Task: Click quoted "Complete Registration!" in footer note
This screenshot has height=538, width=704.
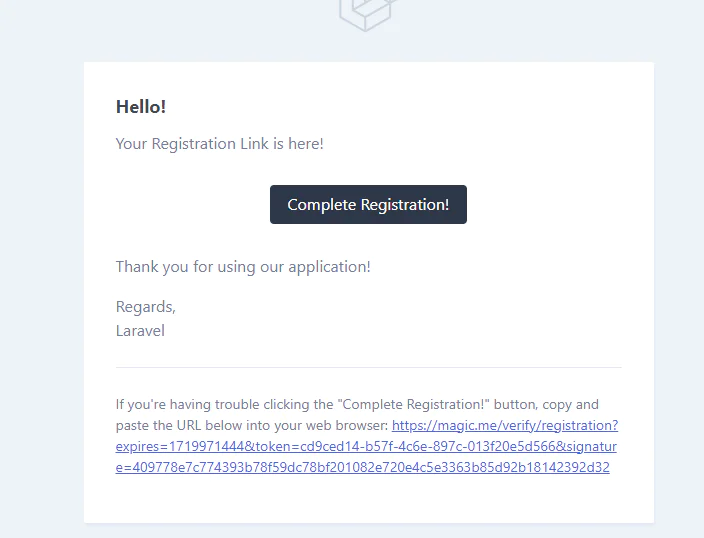Action: [x=415, y=404]
